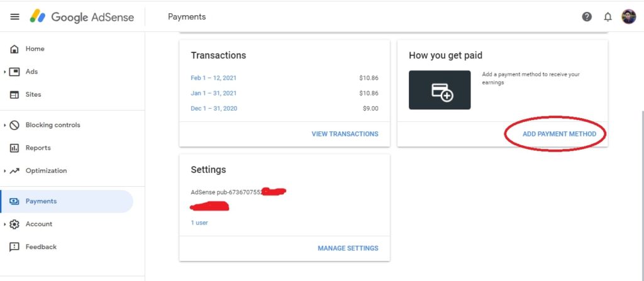Click VIEW TRANSACTIONS
Image resolution: width=644 pixels, height=281 pixels.
click(x=345, y=134)
